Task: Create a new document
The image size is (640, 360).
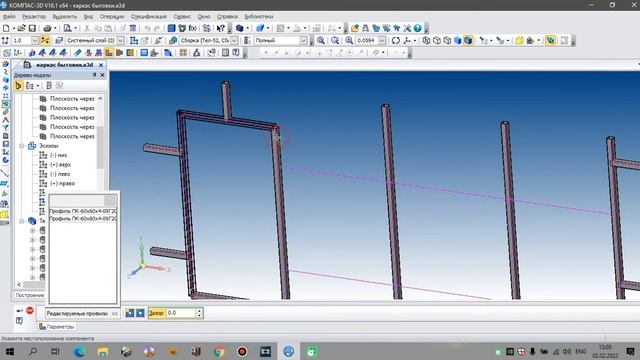Action: coord(6,28)
